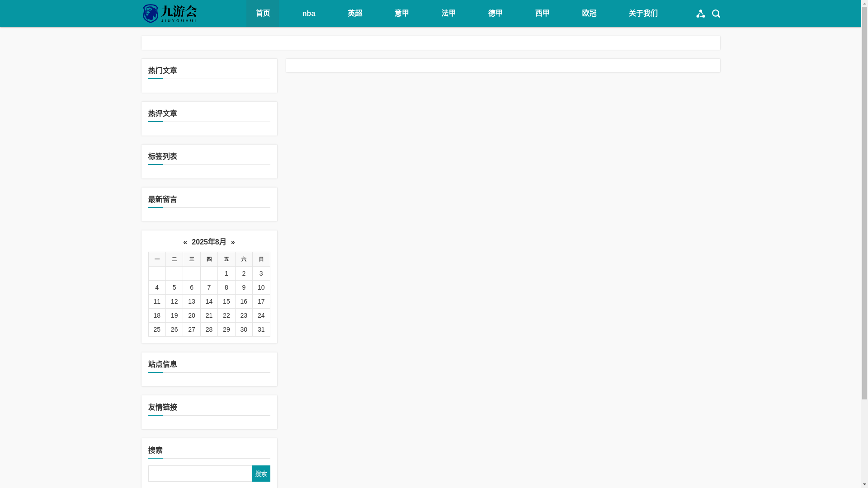The width and height of the screenshot is (868, 488).
Task: Click the 站点信息 panel heading
Action: [x=163, y=364]
